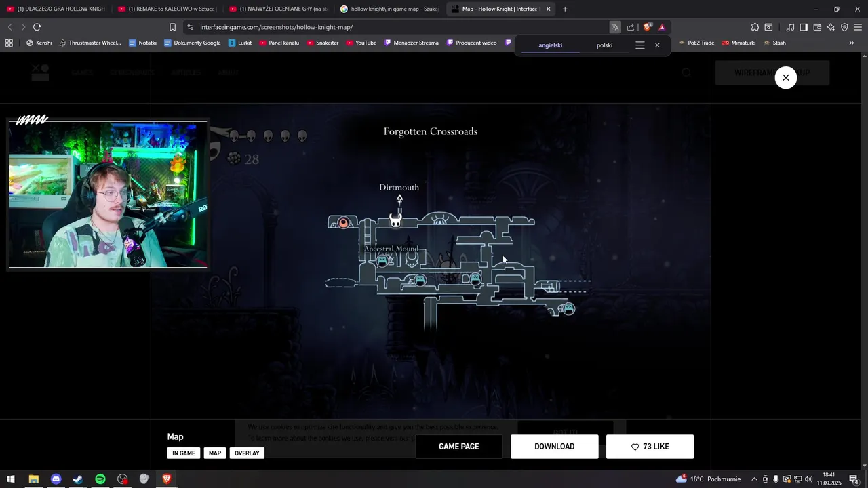Close the translate popup
The image size is (868, 488).
click(657, 45)
